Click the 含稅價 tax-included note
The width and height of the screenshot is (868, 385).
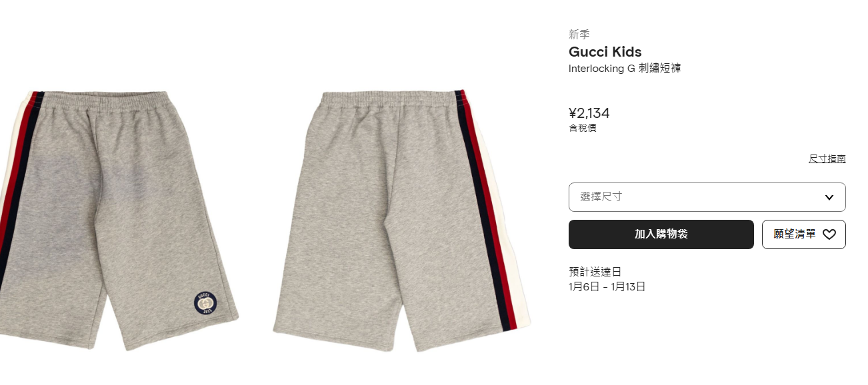tap(583, 128)
